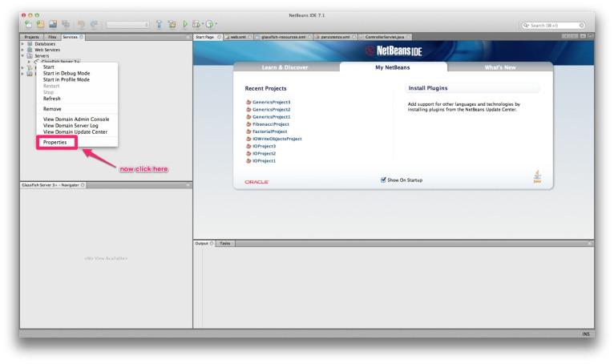Viewport: 614px width, 364px height.
Task: Click the Save All toolbar icon
Action: coord(66,24)
